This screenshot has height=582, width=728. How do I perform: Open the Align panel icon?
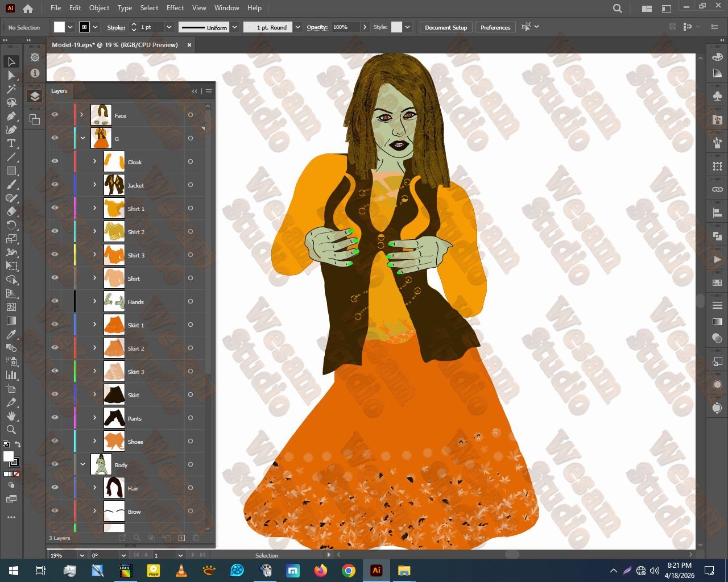coord(717,213)
